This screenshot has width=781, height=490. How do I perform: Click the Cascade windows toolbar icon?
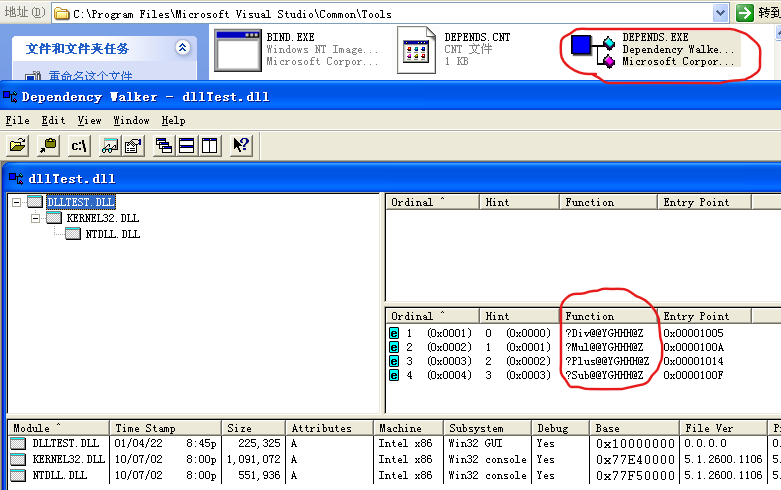[x=164, y=145]
